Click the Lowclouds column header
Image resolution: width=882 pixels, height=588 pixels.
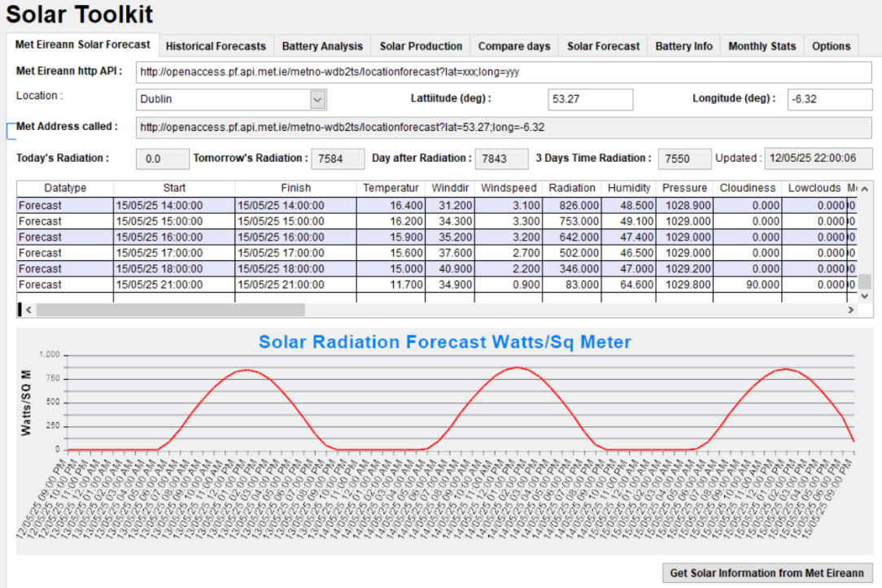[x=814, y=189]
